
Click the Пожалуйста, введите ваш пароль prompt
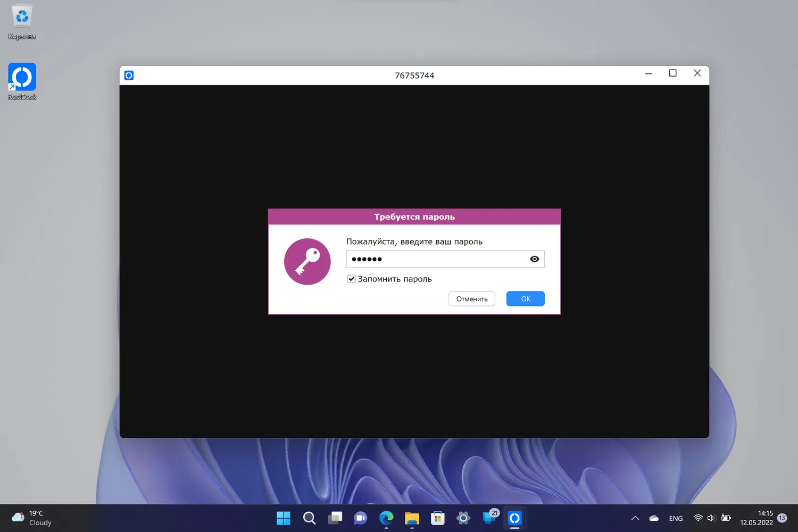(414, 242)
